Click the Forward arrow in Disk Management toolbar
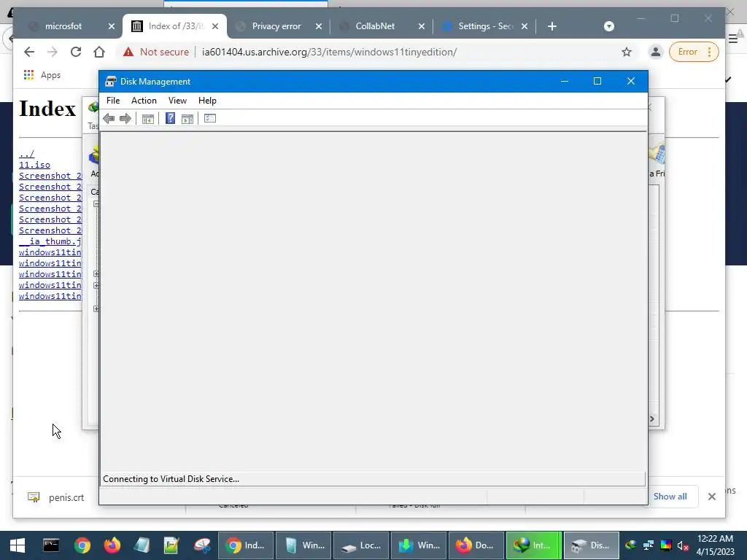This screenshot has width=747, height=560. tap(125, 119)
